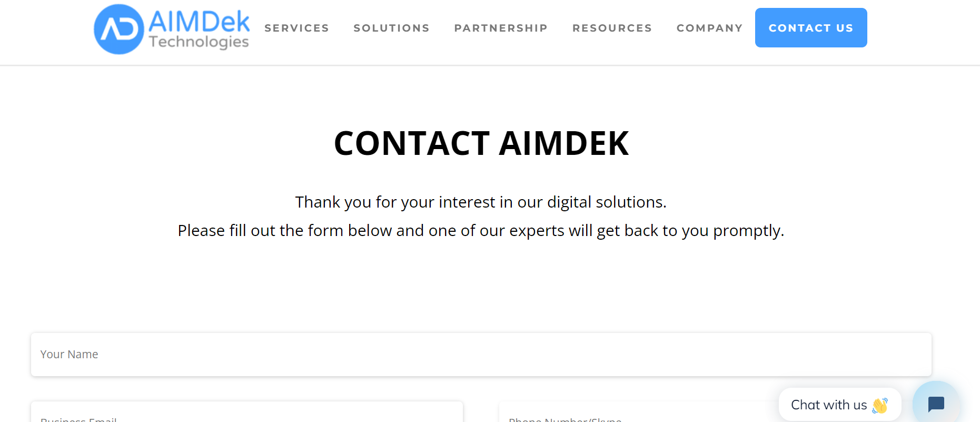Open the chat launcher bubble icon
This screenshot has height=422, width=980.
[x=936, y=404]
